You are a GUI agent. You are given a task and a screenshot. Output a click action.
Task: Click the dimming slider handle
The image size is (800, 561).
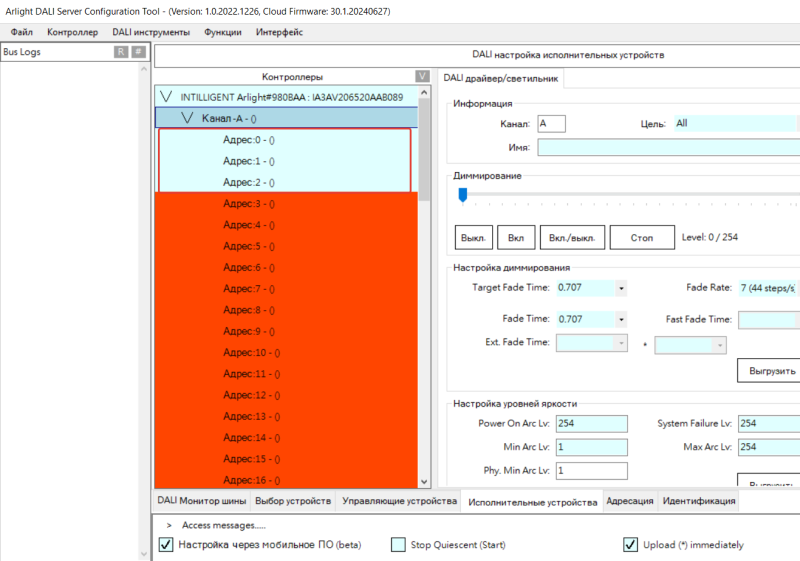pyautogui.click(x=463, y=195)
